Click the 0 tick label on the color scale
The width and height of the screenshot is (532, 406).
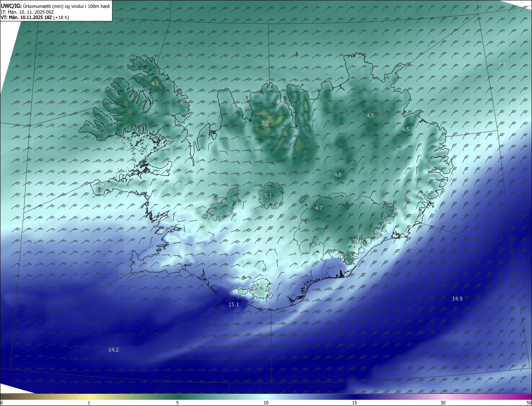point(2,403)
